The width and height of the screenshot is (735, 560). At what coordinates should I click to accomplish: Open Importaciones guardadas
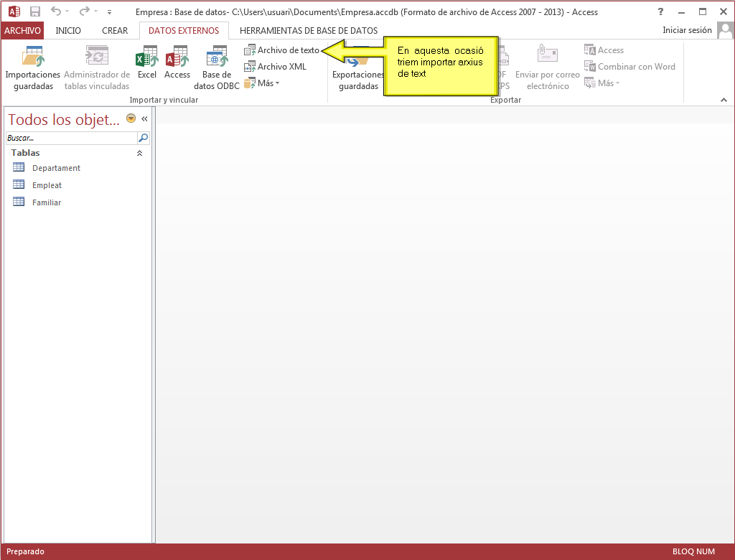(x=33, y=68)
